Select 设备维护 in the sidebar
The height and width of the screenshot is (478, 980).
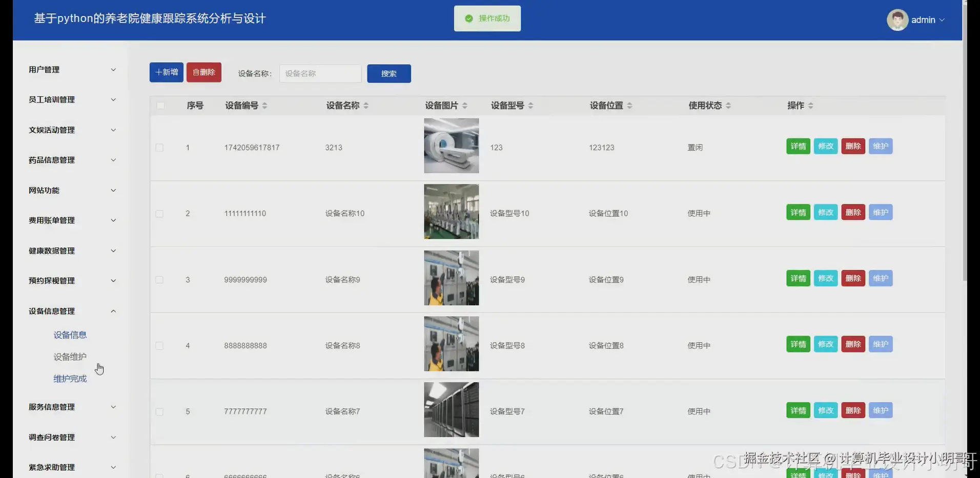(70, 357)
